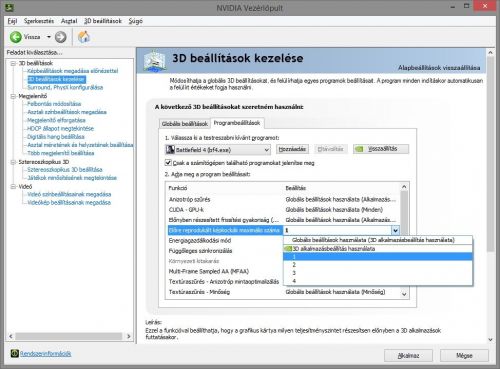Open Digitális hang beállítása tree item

[56, 137]
